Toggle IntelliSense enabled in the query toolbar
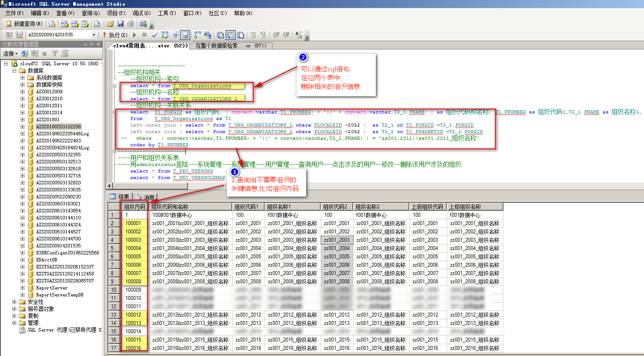This screenshot has height=356, width=644. click(185, 35)
